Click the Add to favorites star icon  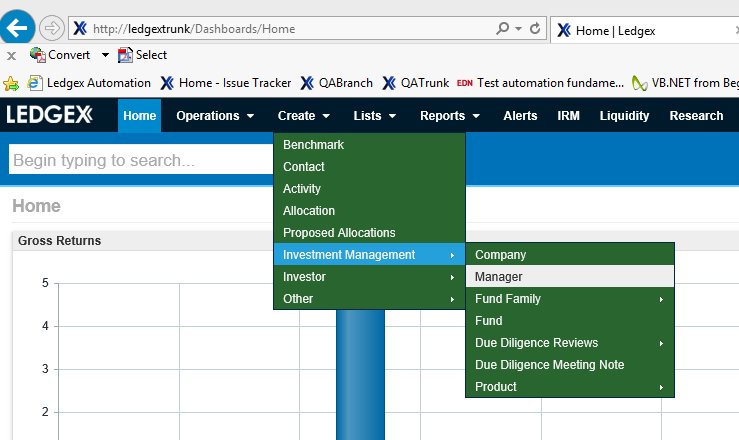tap(11, 84)
